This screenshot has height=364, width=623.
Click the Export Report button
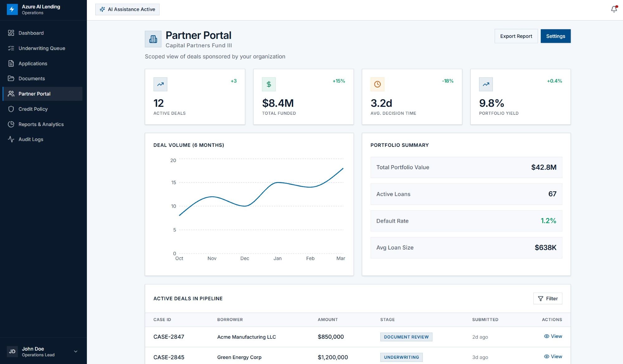coord(516,36)
